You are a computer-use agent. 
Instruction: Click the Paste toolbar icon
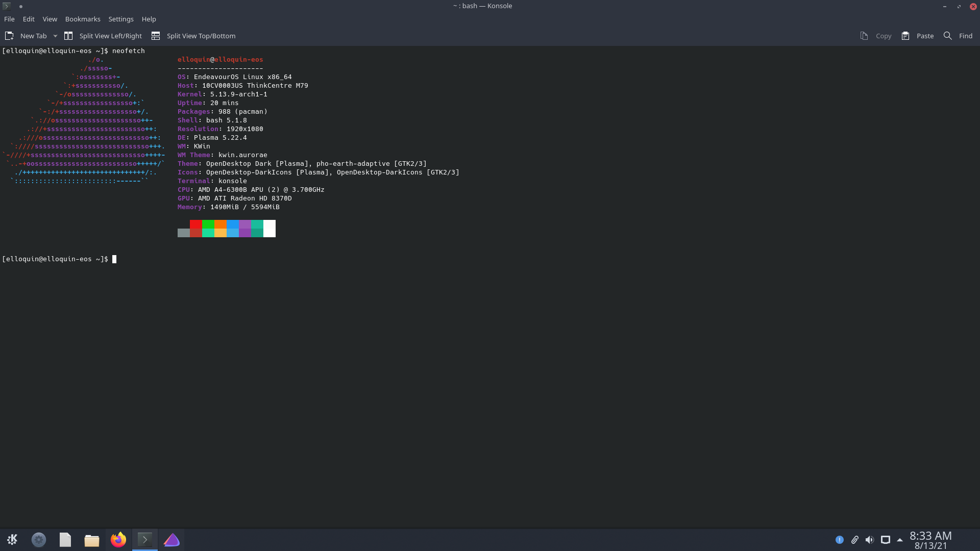click(x=917, y=36)
